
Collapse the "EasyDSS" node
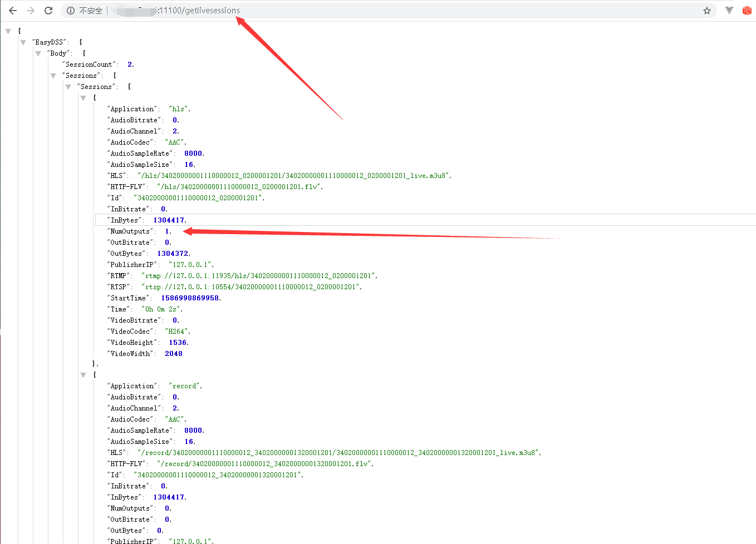[23, 42]
